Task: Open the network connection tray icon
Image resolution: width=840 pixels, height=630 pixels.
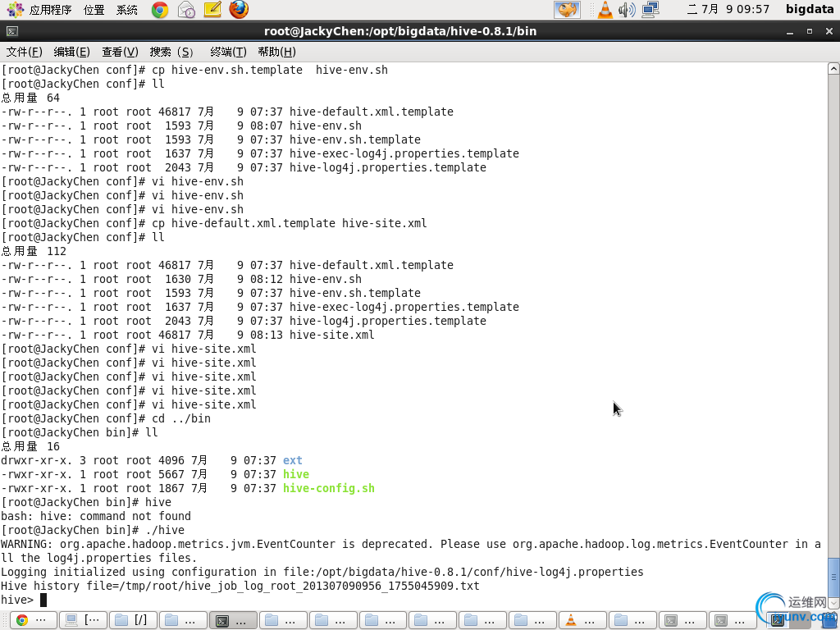Action: click(x=651, y=10)
